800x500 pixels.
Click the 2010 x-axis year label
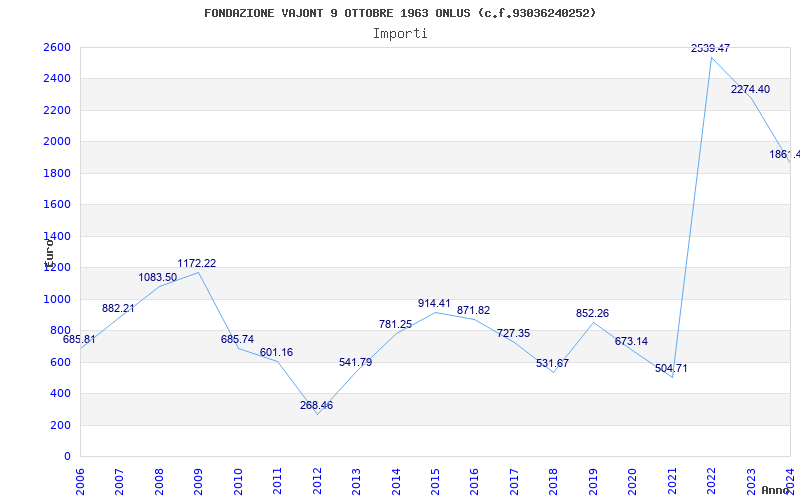(x=238, y=481)
